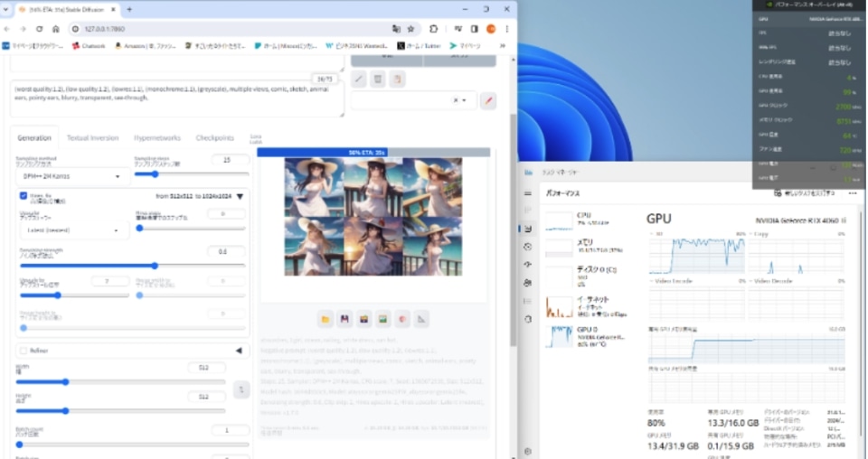868x459 pixels.
Task: Open the Chrome profile avatar
Action: click(x=491, y=29)
